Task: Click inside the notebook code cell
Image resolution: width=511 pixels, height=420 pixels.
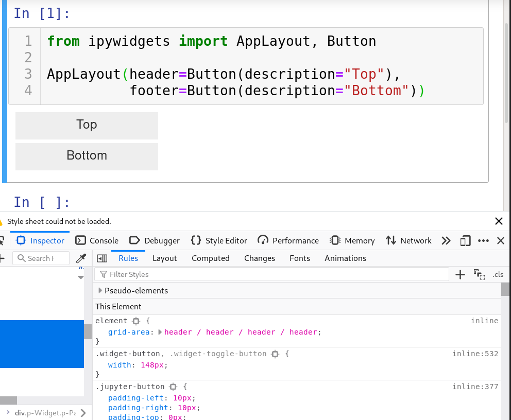Action: point(262,66)
